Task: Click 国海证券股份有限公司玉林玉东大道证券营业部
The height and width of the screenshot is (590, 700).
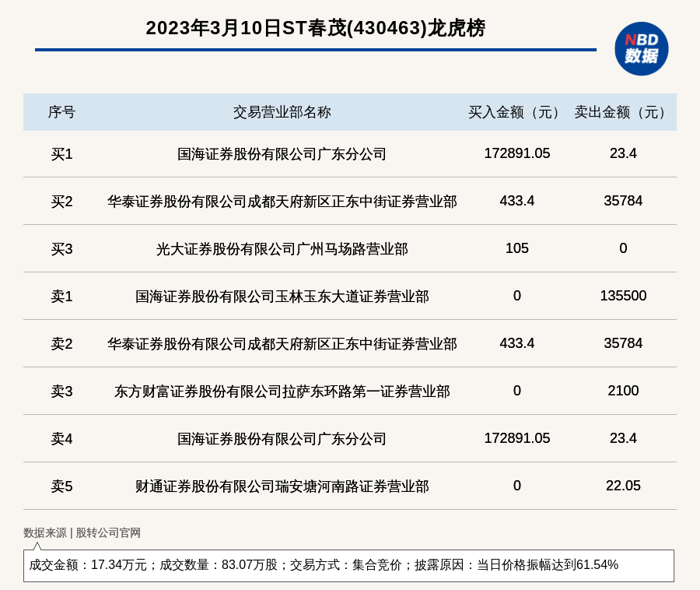Action: point(282,296)
